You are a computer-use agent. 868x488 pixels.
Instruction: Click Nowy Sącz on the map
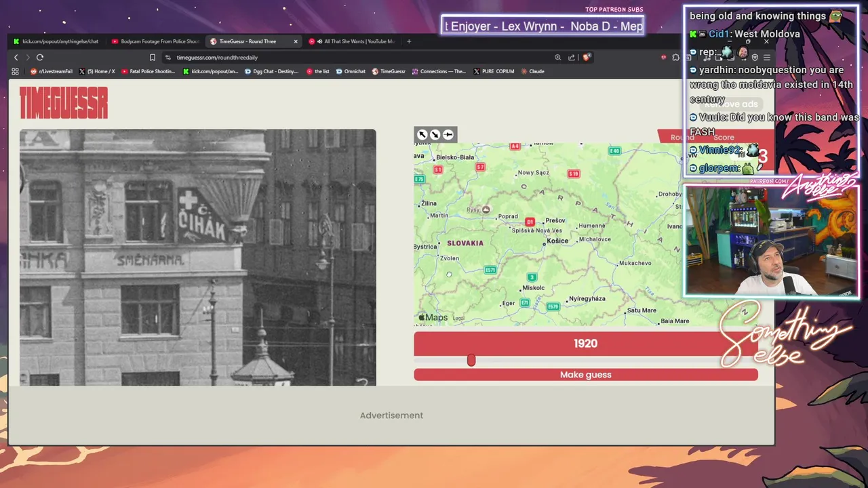pos(533,173)
